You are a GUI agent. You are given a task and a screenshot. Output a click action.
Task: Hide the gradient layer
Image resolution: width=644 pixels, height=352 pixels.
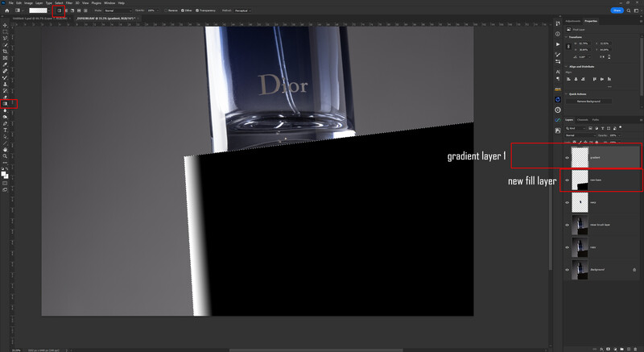click(x=568, y=157)
